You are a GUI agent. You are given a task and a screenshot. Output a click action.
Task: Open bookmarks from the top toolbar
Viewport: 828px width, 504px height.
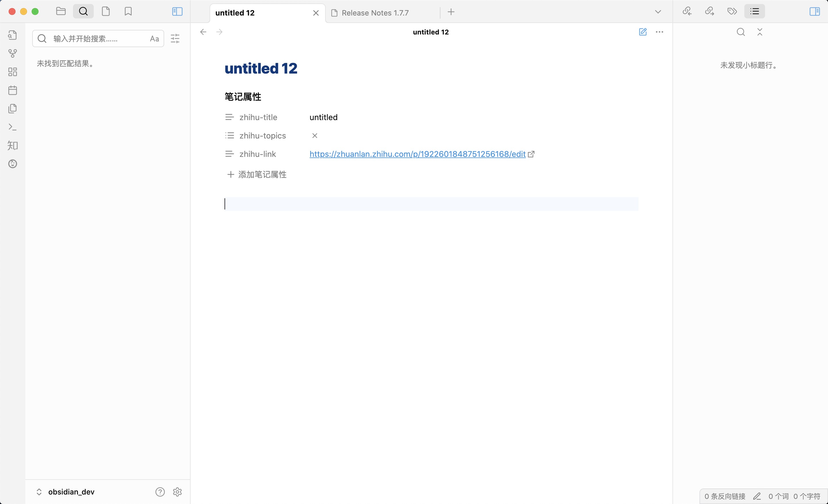(128, 11)
